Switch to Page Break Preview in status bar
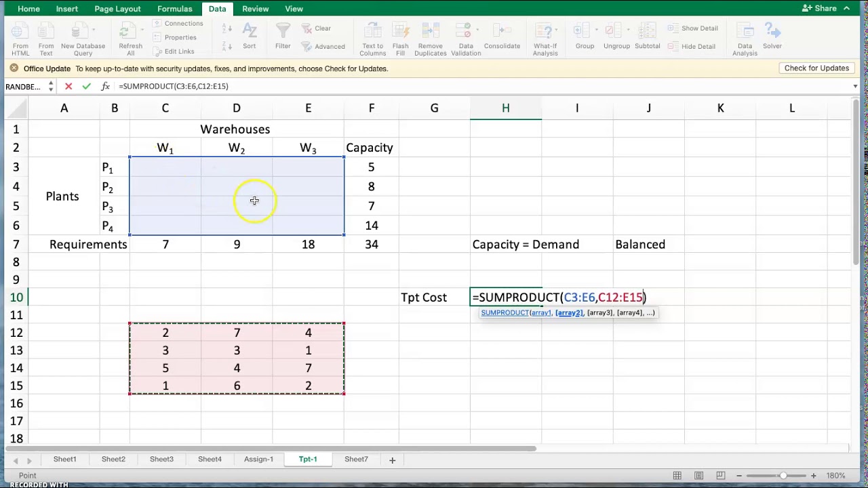This screenshot has width=868, height=488. [720, 476]
